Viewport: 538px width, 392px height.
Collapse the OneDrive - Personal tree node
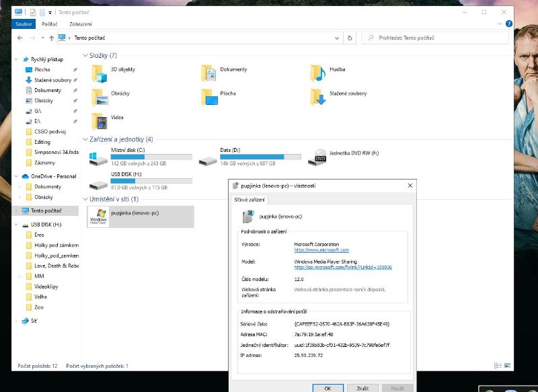(16, 176)
